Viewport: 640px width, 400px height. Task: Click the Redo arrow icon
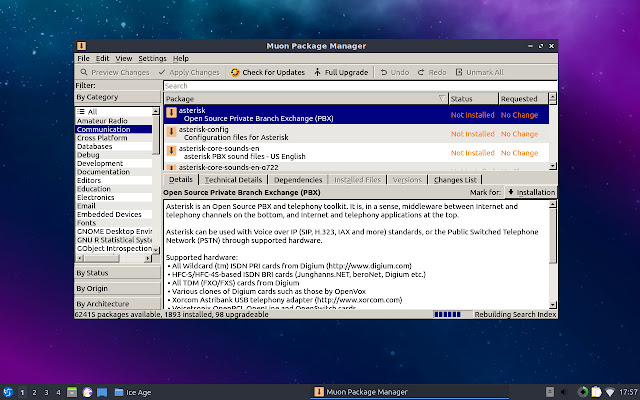point(421,72)
